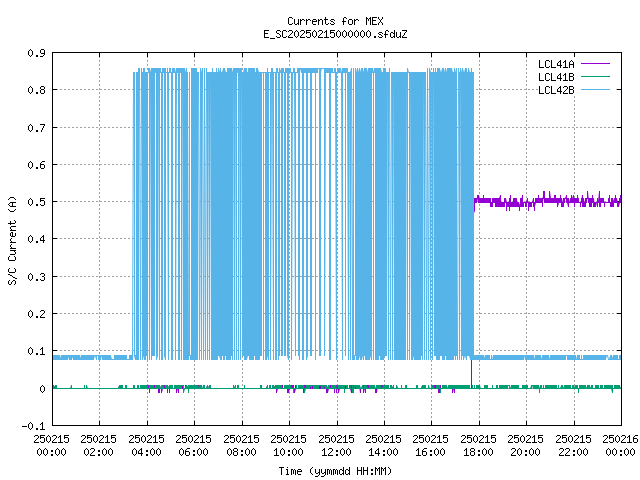640x480 pixels.
Task: Click the y-axis tick value -0.1
Action: (33, 426)
